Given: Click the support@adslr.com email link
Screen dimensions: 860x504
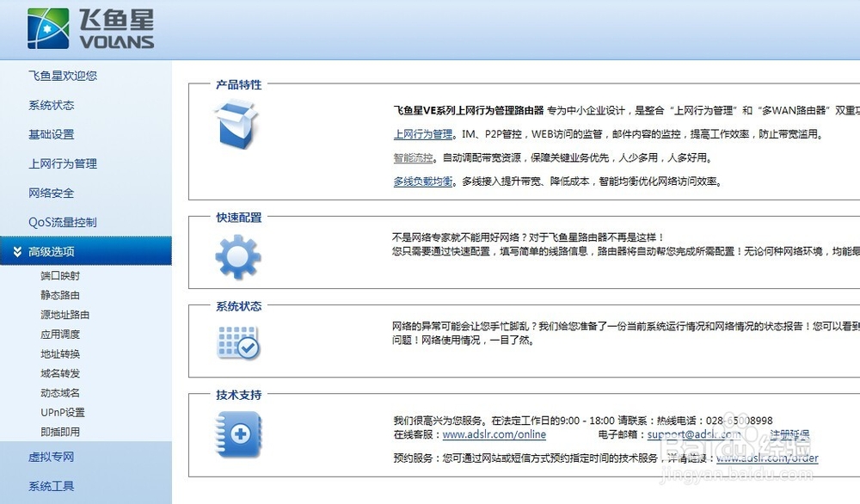Looking at the screenshot, I should 694,434.
